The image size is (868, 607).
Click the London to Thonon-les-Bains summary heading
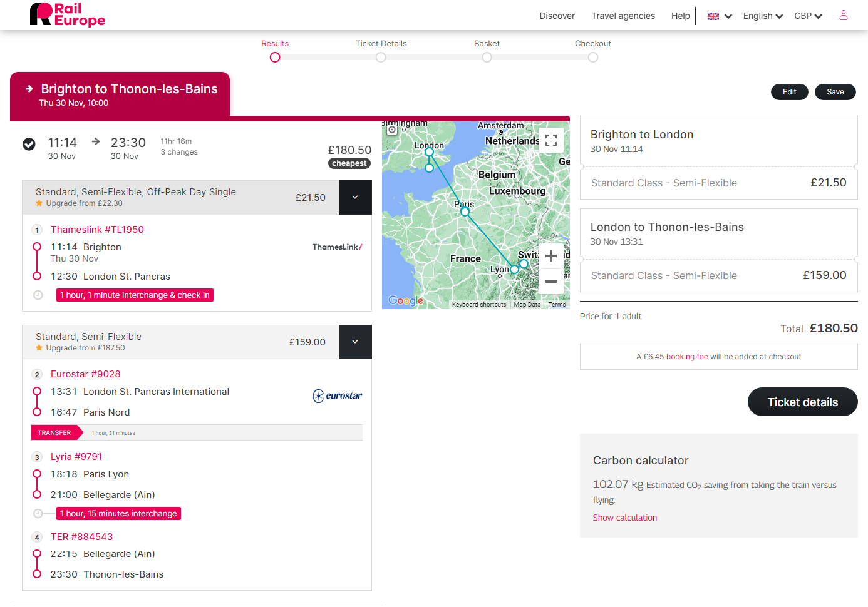[667, 227]
